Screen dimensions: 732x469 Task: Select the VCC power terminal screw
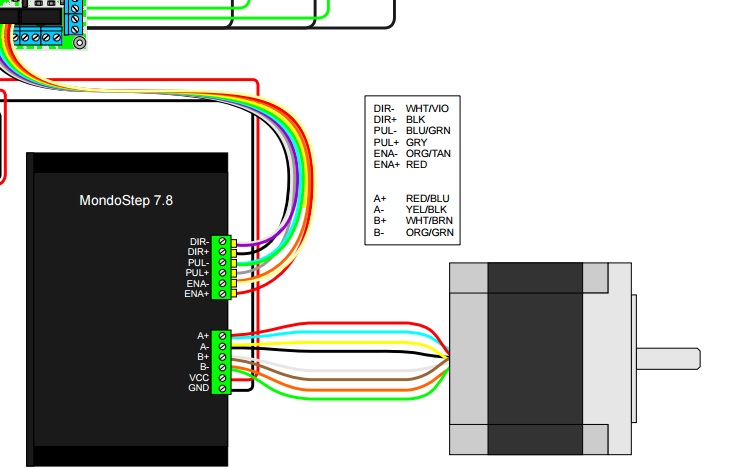tap(221, 378)
